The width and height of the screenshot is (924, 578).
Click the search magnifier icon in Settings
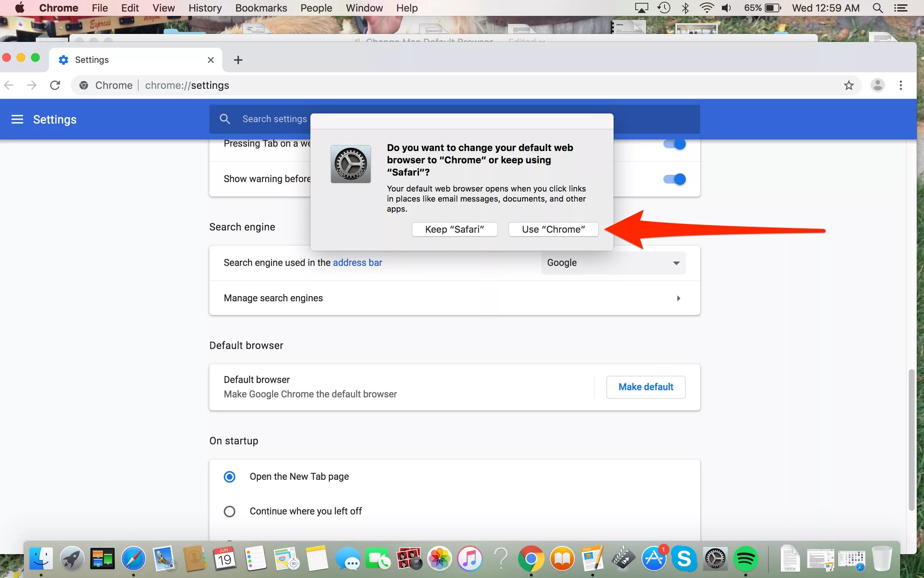pos(225,119)
